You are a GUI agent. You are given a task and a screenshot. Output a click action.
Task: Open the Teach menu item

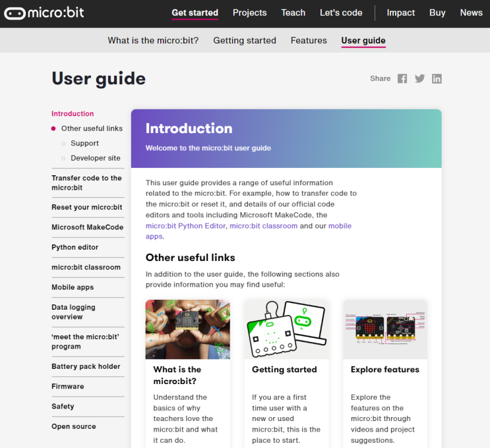293,13
